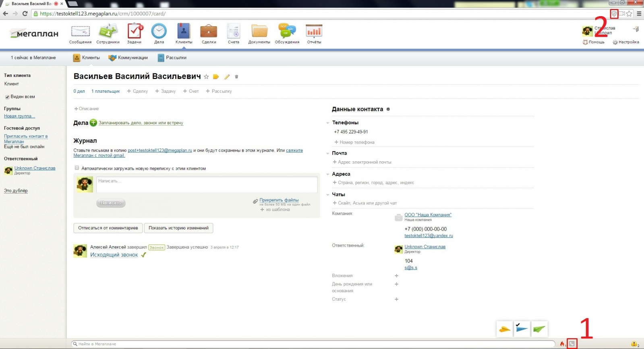Switch to the Рассылки tab
The height and width of the screenshot is (349, 644).
click(x=172, y=58)
